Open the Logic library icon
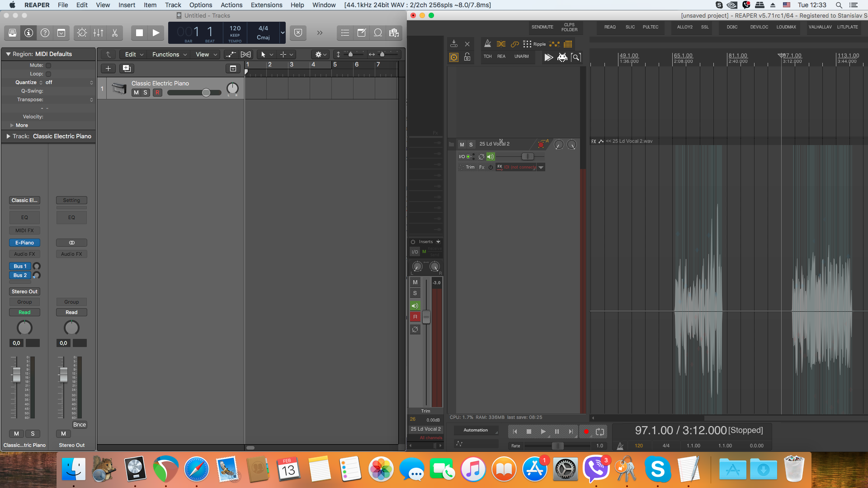 point(13,33)
